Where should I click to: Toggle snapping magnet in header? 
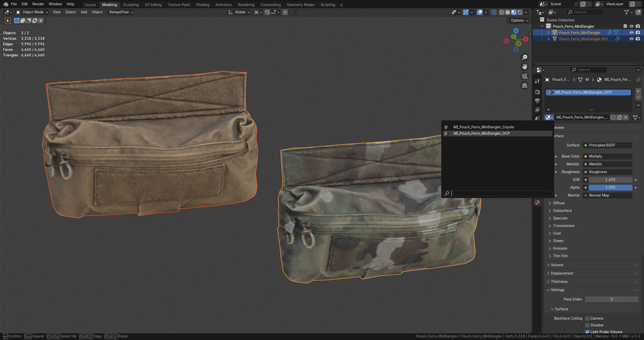click(267, 12)
